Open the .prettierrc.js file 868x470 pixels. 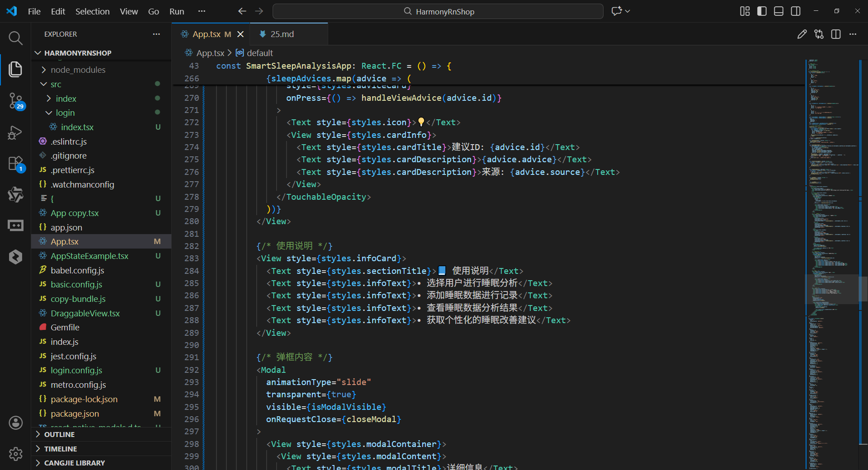point(101,170)
